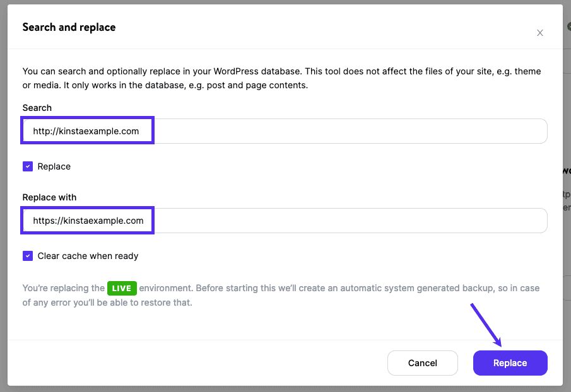Click the purple Replace button
Image resolution: width=571 pixels, height=392 pixels.
coord(510,363)
